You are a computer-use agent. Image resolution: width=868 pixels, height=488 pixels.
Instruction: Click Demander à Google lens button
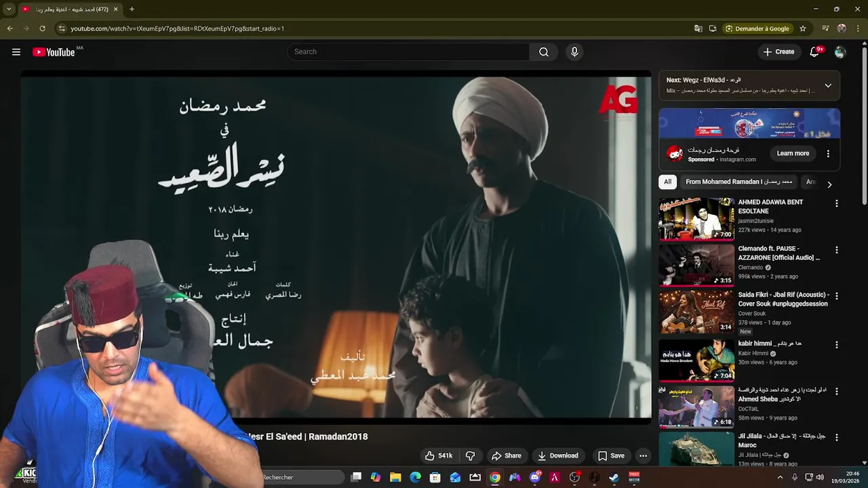click(x=757, y=28)
